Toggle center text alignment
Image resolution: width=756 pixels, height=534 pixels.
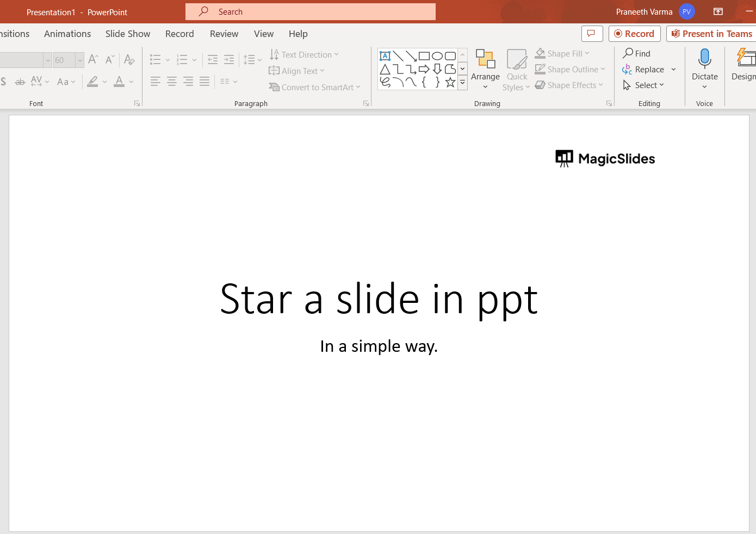point(172,82)
